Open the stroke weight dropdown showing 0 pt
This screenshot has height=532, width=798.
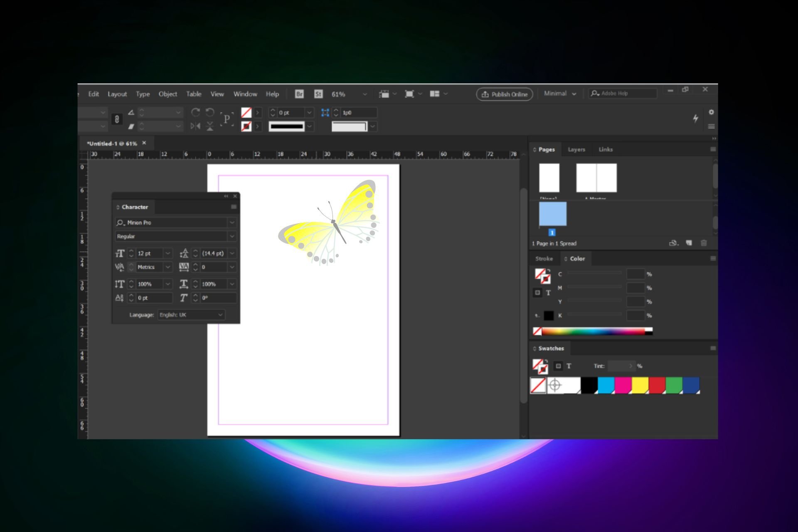(309, 113)
